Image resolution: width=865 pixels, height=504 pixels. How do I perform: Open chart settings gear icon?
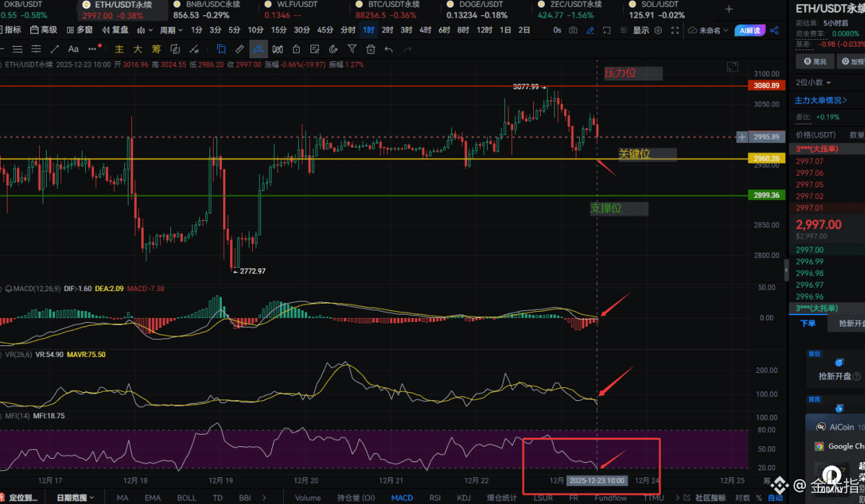coord(658,30)
